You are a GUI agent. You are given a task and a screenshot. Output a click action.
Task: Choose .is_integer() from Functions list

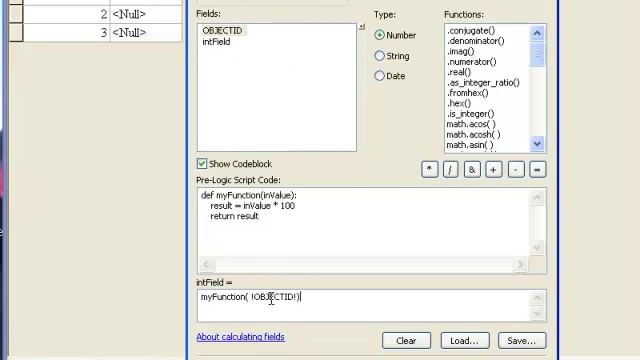point(470,113)
